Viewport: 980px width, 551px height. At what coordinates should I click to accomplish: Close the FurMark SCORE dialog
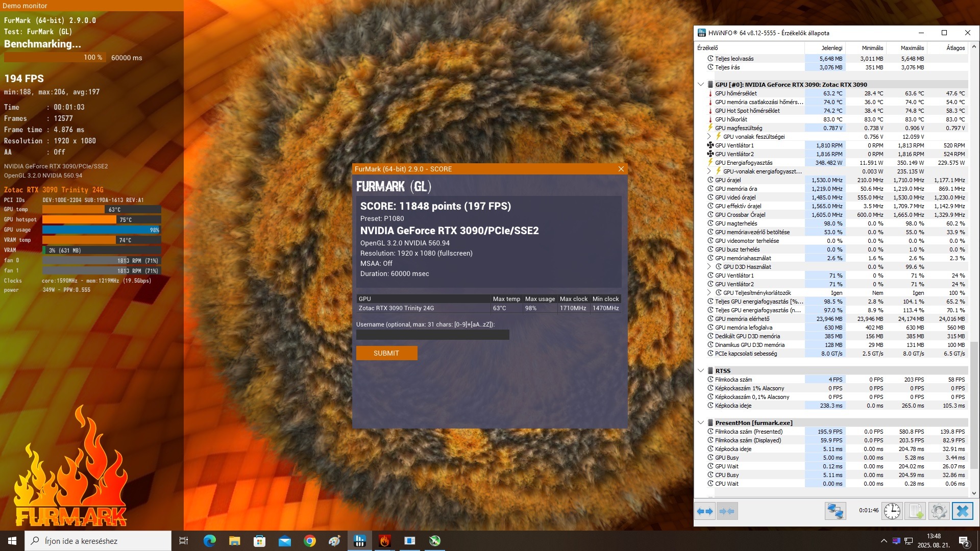(x=621, y=169)
